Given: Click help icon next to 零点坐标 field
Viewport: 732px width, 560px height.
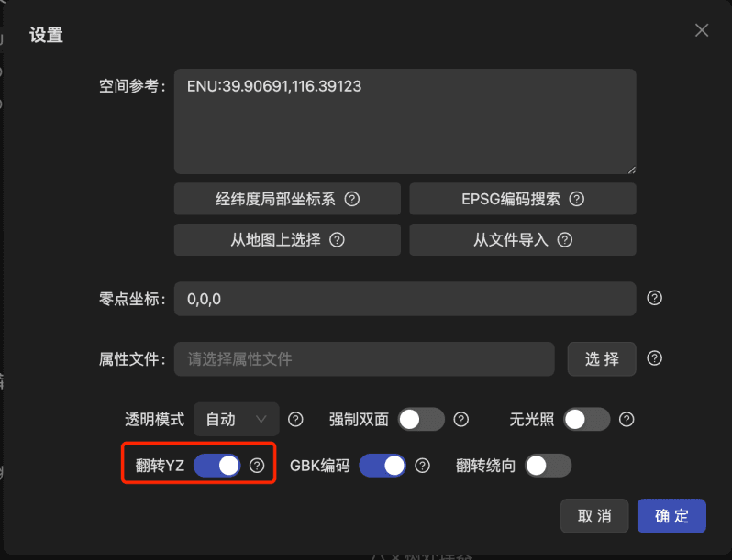Looking at the screenshot, I should 655,298.
